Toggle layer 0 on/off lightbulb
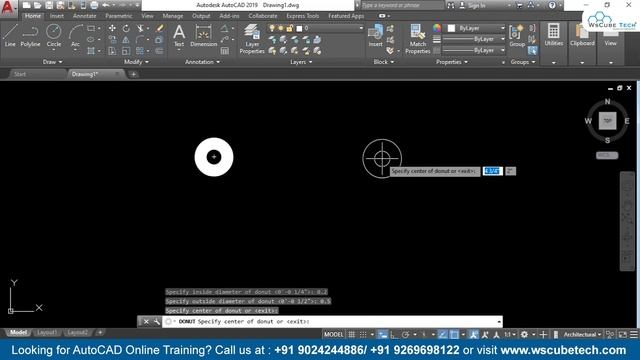Image resolution: width=640 pixels, height=360 pixels. [272, 28]
